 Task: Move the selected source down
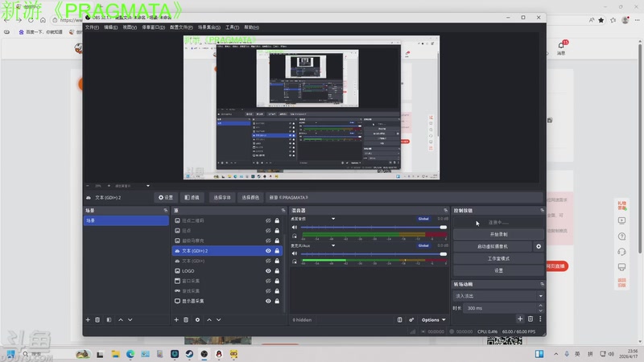pyautogui.click(x=218, y=319)
